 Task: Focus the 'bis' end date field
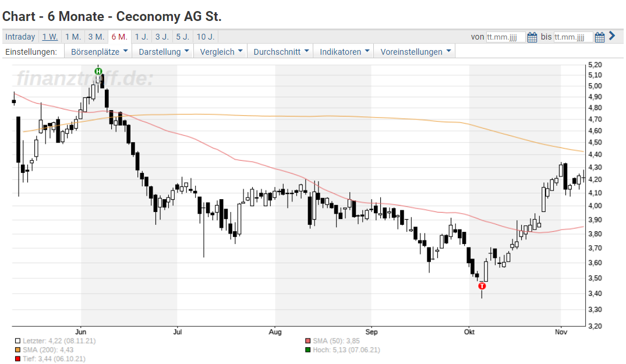tap(573, 37)
